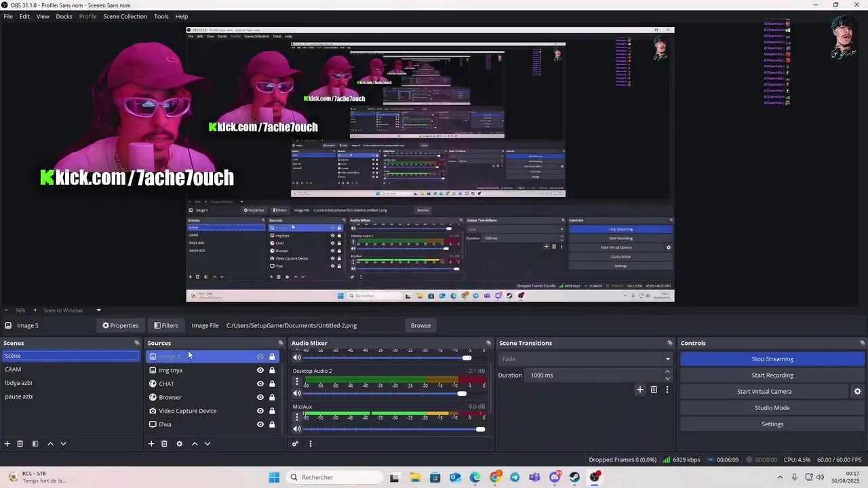Open transition properties three-dot menu
The image size is (868, 488).
667,390
